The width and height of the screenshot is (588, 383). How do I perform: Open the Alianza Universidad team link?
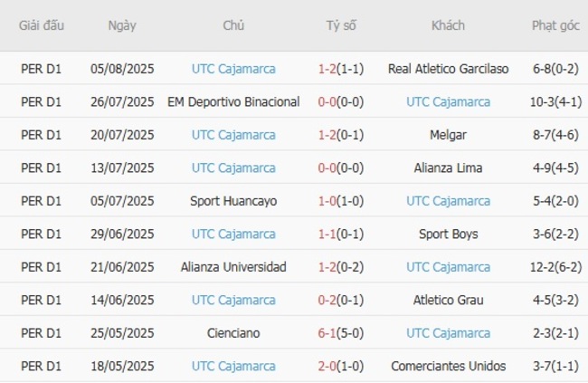(x=233, y=267)
